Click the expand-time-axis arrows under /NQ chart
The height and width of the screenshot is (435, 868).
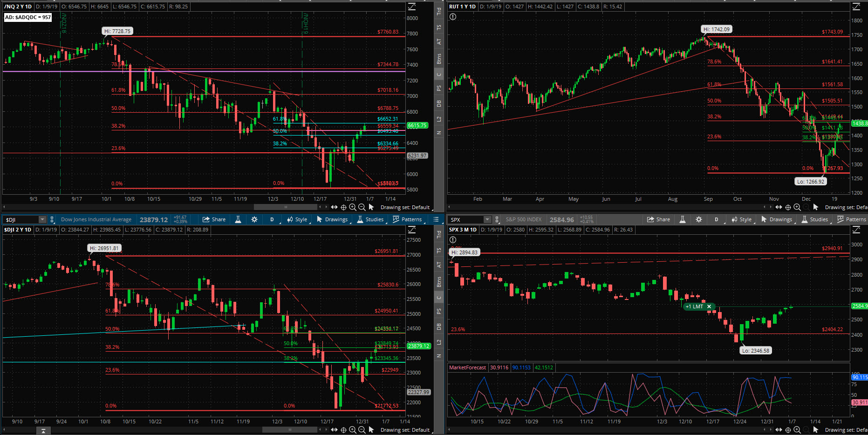pyautogui.click(x=334, y=207)
